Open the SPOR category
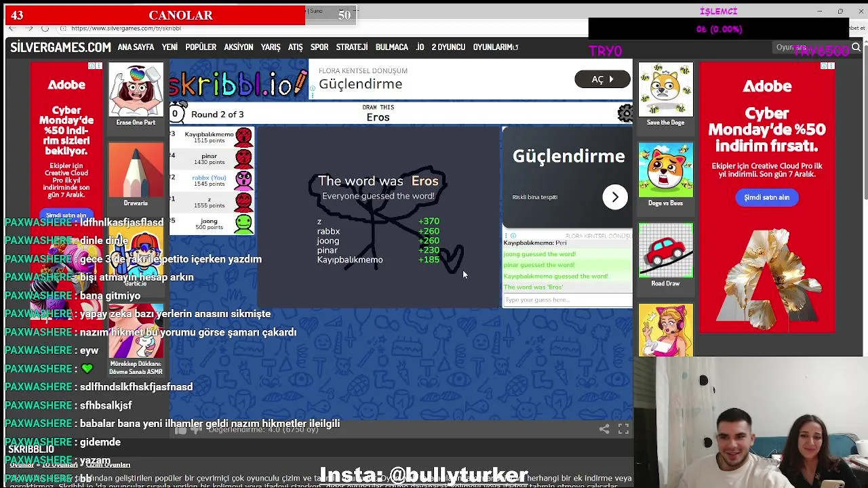 319,47
